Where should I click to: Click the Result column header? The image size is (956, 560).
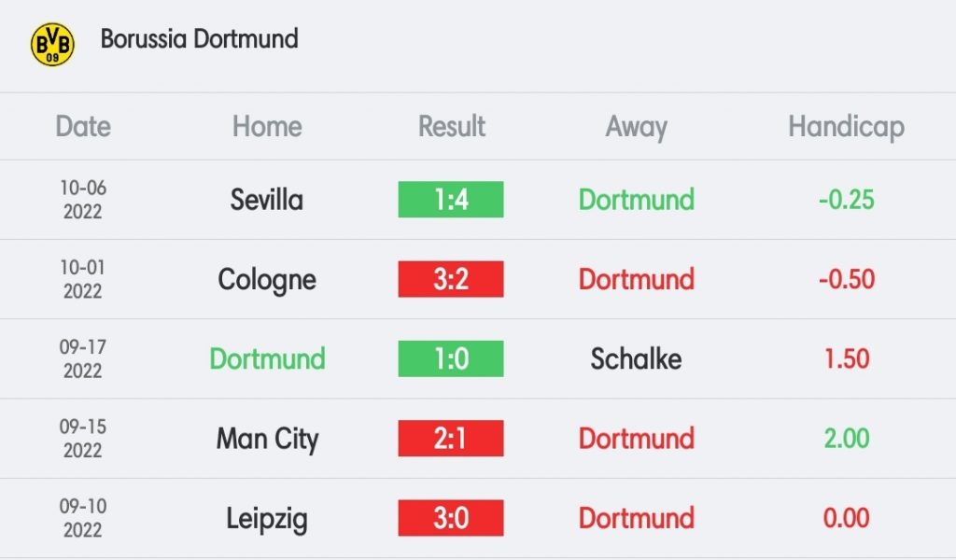click(451, 127)
